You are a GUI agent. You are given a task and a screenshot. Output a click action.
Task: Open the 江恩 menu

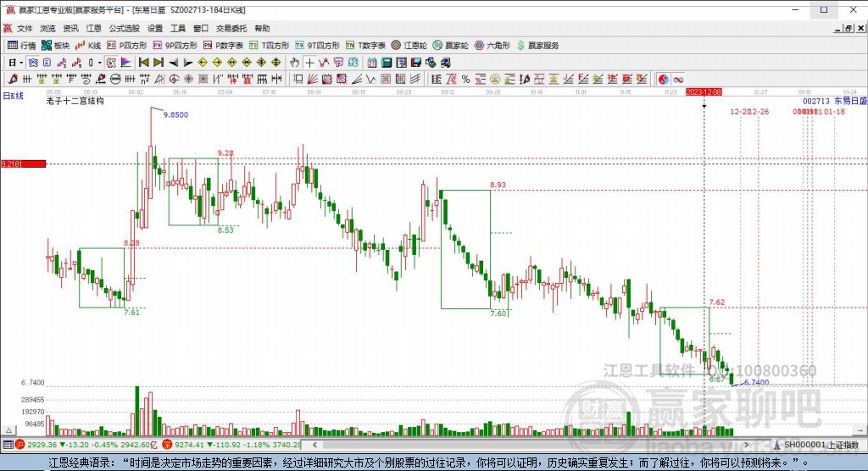(93, 28)
